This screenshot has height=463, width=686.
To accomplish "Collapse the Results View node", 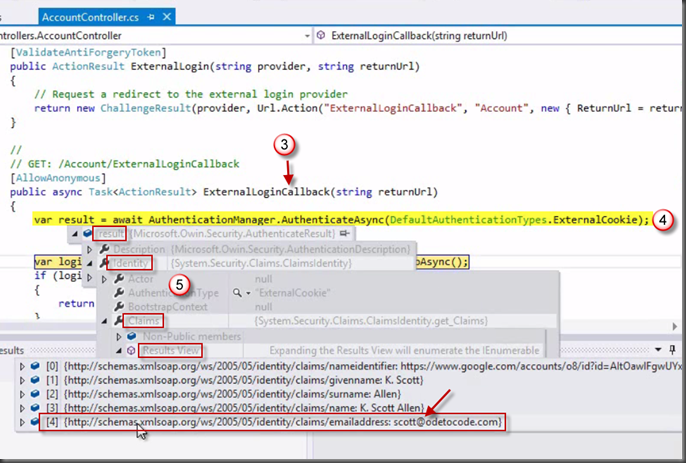I will pyautogui.click(x=119, y=351).
